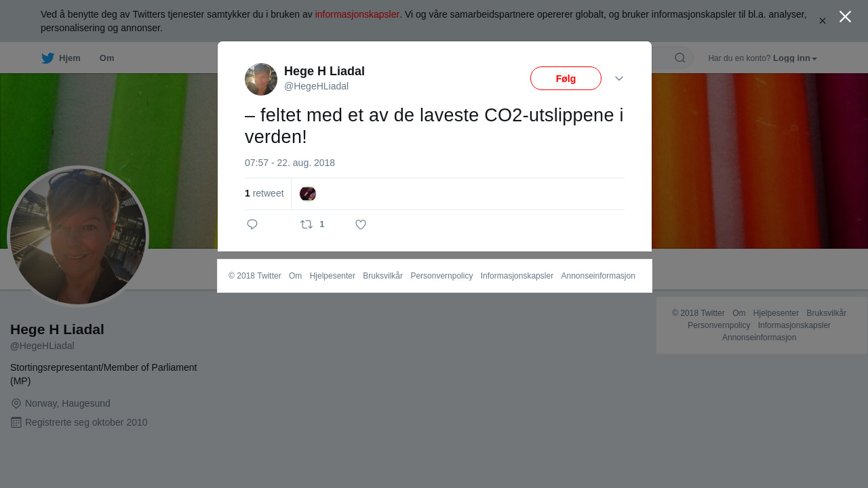Like the tweet with heart icon
868x488 pixels.
(361, 224)
